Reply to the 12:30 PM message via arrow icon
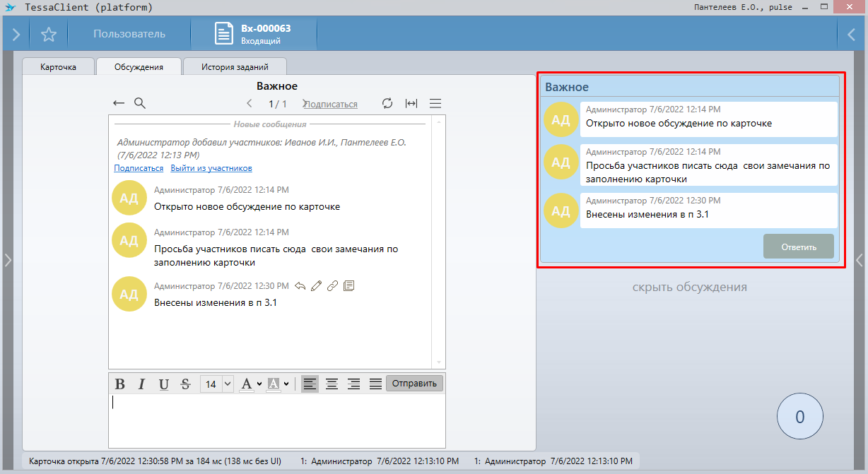The image size is (868, 474). (x=300, y=286)
